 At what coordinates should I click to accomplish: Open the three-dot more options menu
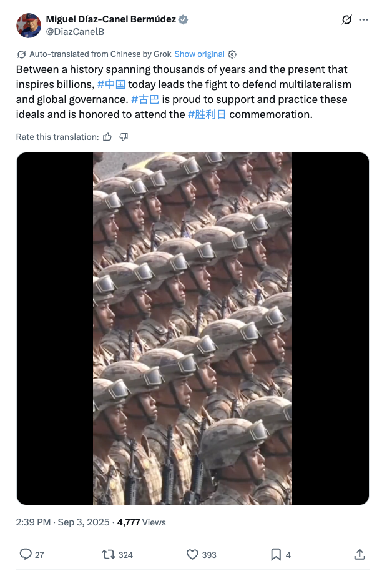363,19
